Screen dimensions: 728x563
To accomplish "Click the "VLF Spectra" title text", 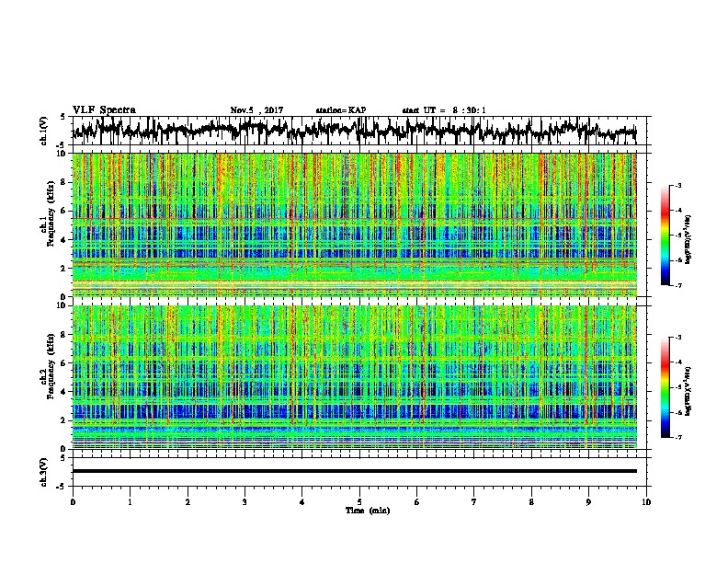I will point(104,110).
